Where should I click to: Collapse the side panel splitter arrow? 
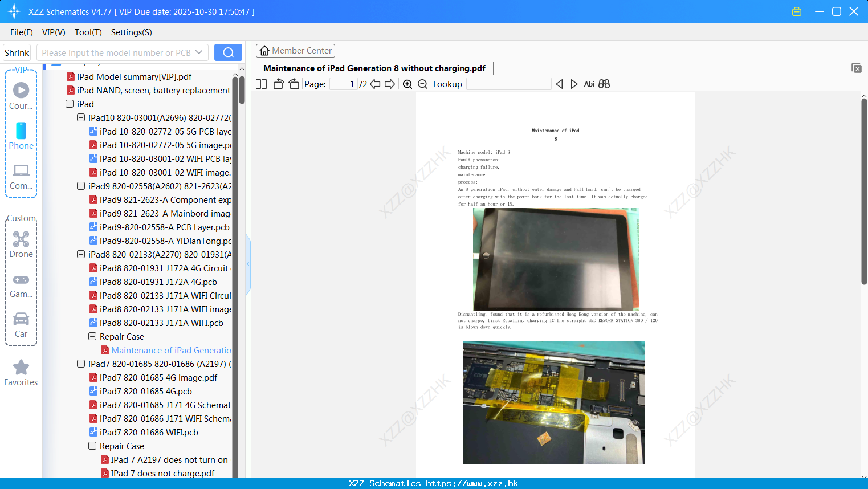click(248, 264)
